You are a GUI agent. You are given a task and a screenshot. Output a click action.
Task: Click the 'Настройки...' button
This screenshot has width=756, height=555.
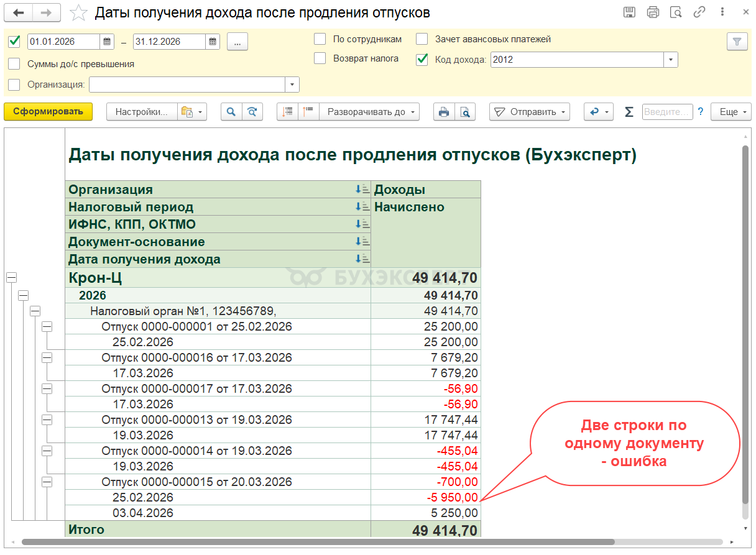pos(142,112)
